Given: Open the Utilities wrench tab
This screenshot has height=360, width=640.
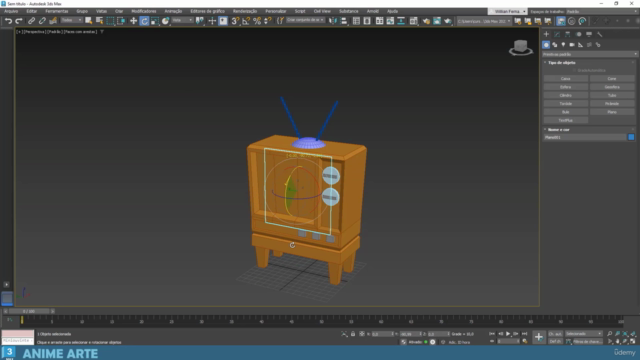Looking at the screenshot, I should pos(600,34).
